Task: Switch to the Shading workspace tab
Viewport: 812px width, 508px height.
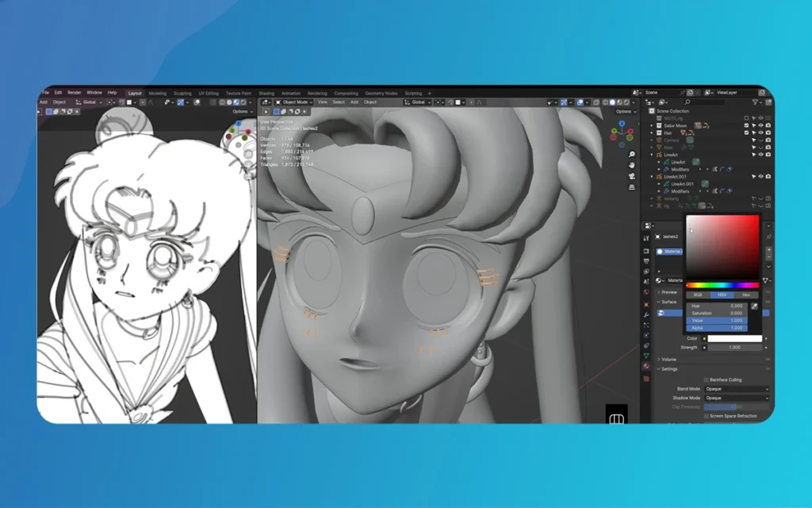Action: point(266,94)
